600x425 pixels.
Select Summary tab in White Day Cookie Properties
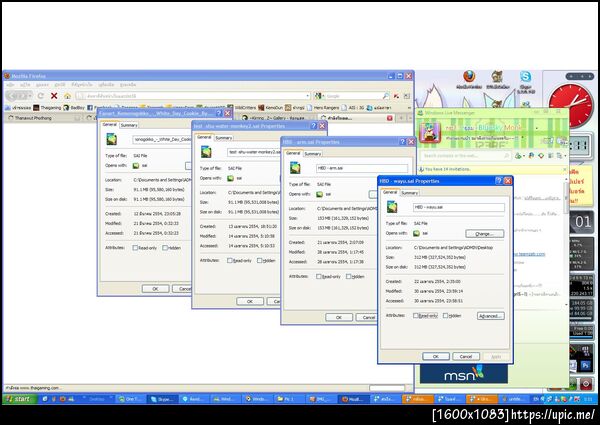[x=129, y=125]
